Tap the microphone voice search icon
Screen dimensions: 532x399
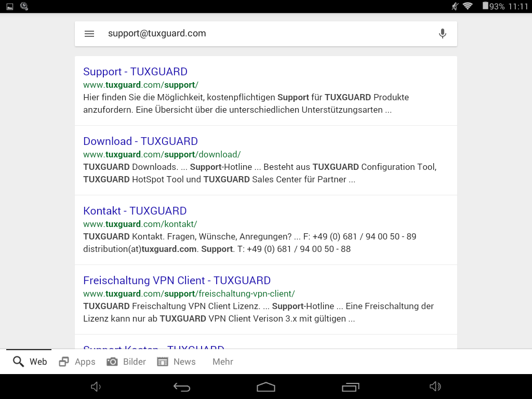point(442,34)
